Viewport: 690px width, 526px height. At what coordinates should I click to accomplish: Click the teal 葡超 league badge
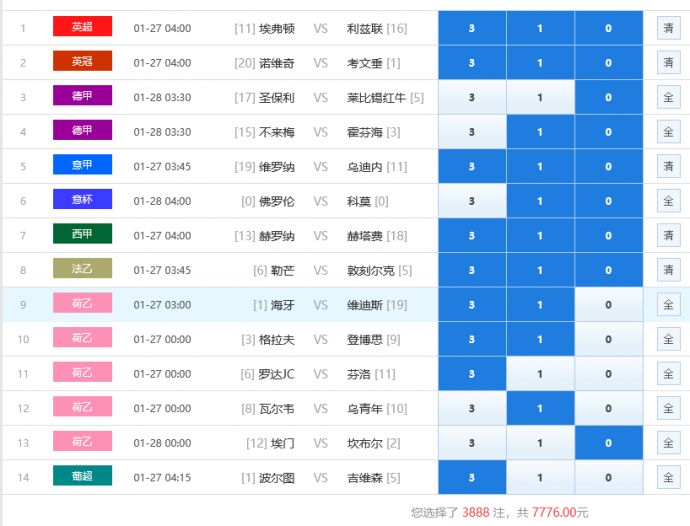pos(82,477)
